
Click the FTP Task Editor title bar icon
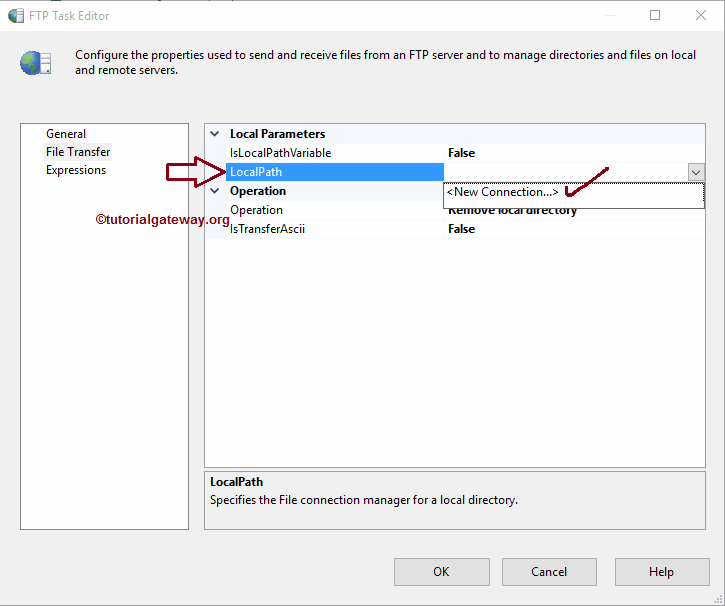tap(16, 16)
